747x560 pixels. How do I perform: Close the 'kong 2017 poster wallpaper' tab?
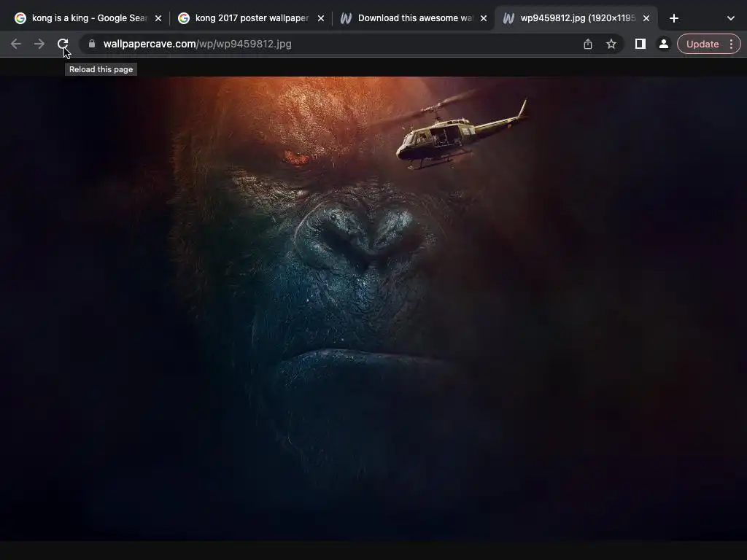pyautogui.click(x=321, y=18)
